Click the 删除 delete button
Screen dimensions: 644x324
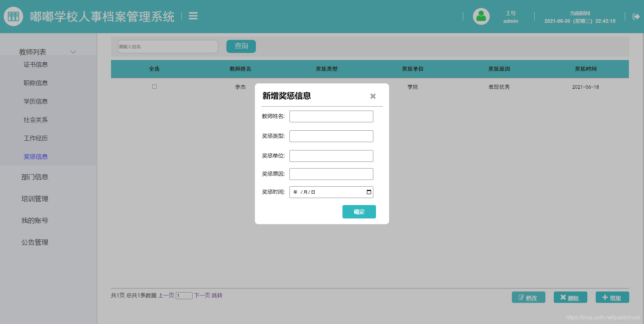[x=571, y=298]
